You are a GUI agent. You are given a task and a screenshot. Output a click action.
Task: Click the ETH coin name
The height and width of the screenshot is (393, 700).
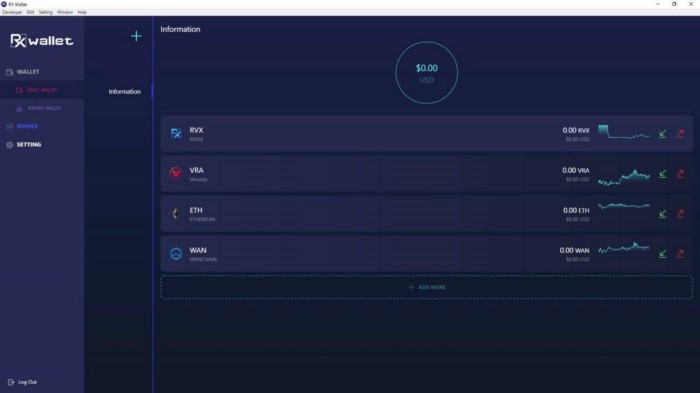196,210
